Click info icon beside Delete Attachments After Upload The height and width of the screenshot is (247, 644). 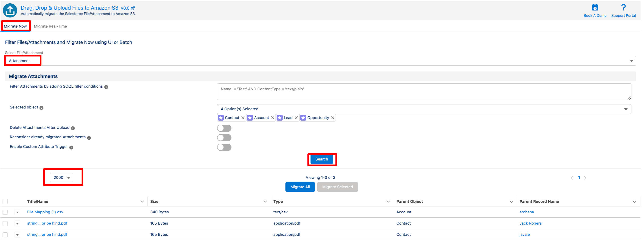tap(73, 128)
